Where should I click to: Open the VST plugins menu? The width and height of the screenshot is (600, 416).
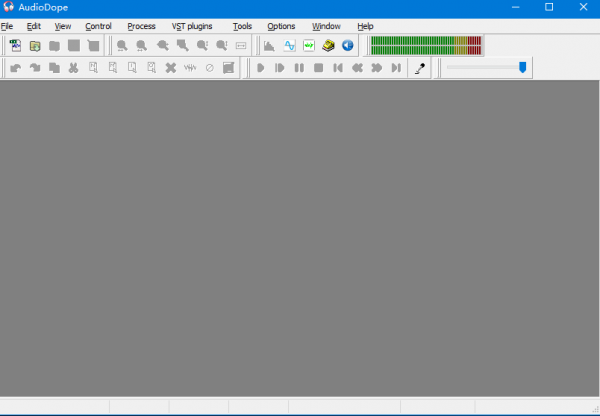(x=192, y=26)
